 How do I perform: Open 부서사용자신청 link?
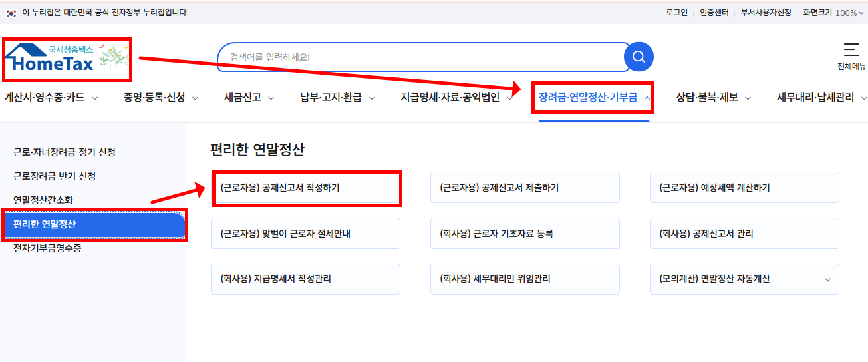pyautogui.click(x=766, y=12)
